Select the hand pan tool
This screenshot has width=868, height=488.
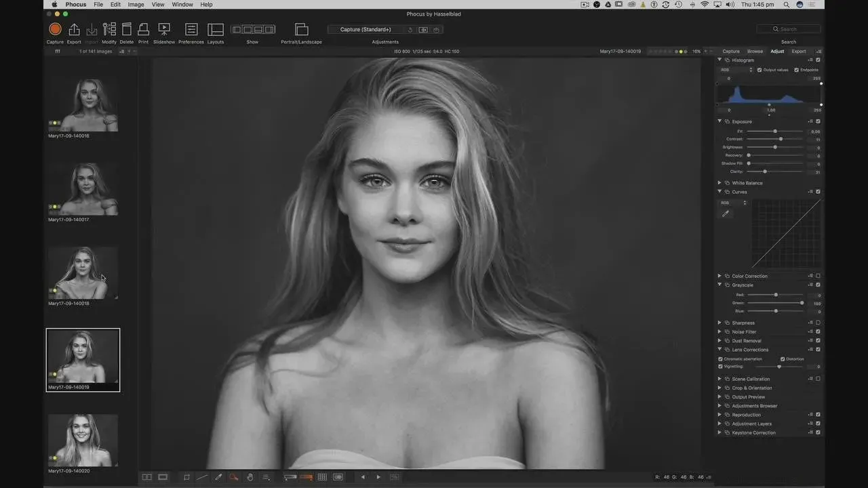(x=250, y=477)
